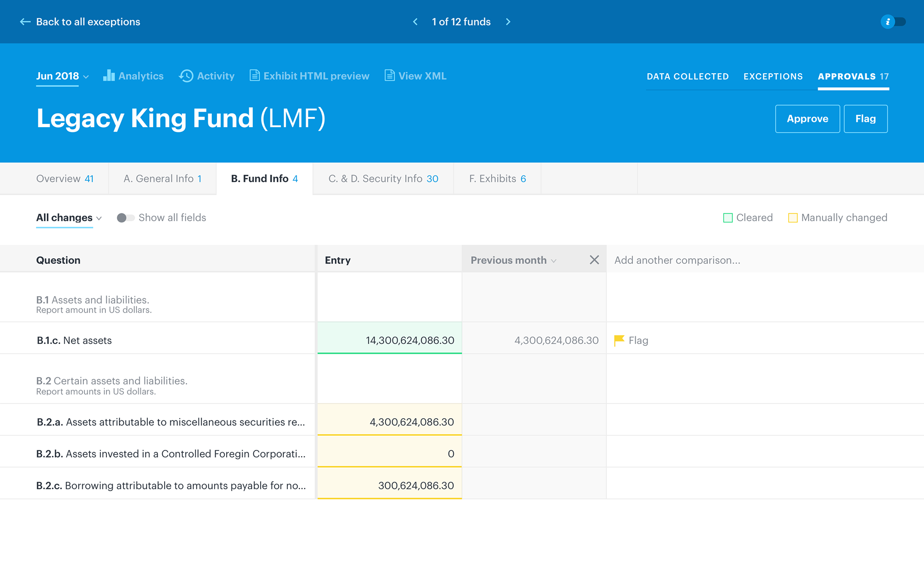
Task: Toggle the Manually changed checkbox
Action: [x=793, y=218]
